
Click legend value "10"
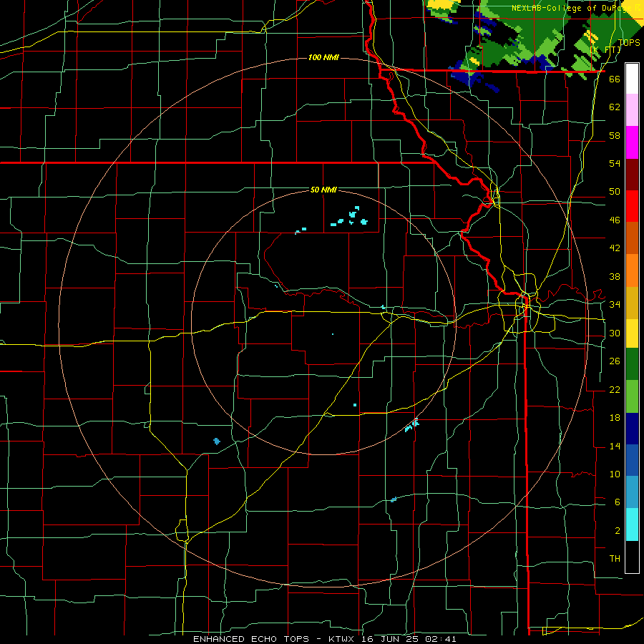(615, 474)
